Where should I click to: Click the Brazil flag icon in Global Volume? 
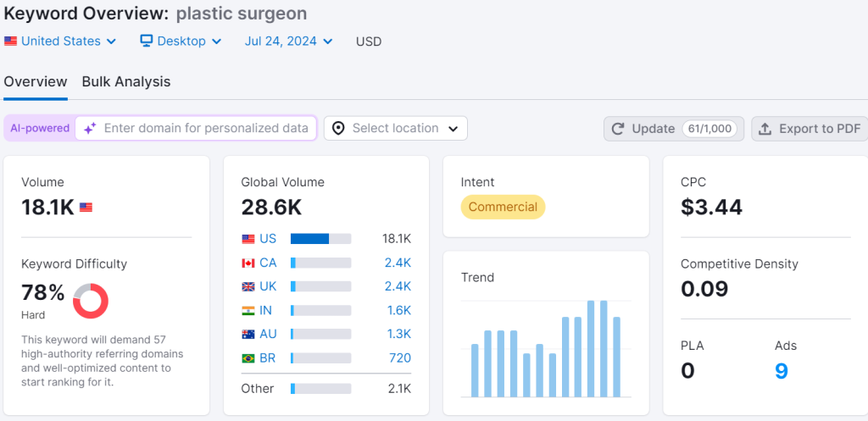coord(248,358)
